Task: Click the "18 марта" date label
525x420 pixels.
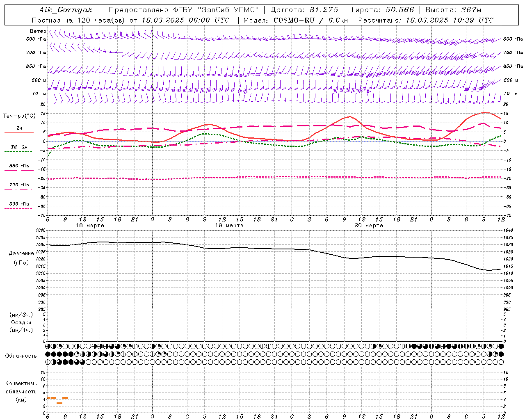Action: pos(90,226)
